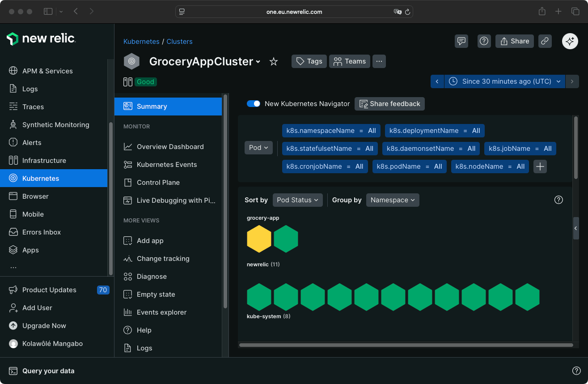Viewport: 588px width, 384px height.
Task: Select the yellow pod hexagon in grocery-app
Action: click(259, 239)
